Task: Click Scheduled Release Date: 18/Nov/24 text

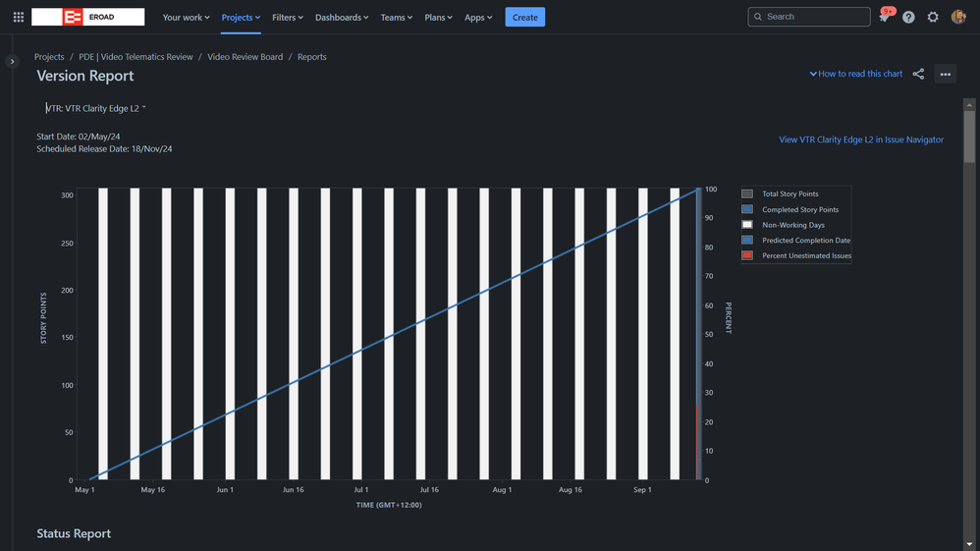Action: [x=104, y=149]
